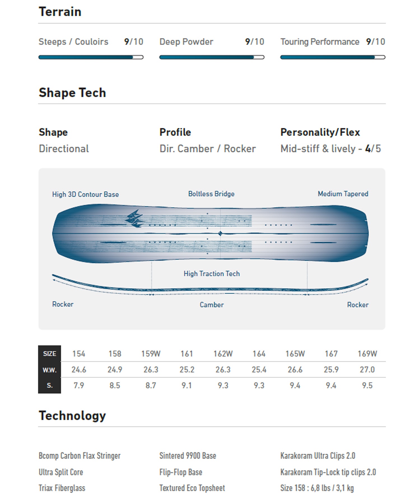Click the snowboard topsheet diagram
Viewport: 420px width, 504px height.
210,233
